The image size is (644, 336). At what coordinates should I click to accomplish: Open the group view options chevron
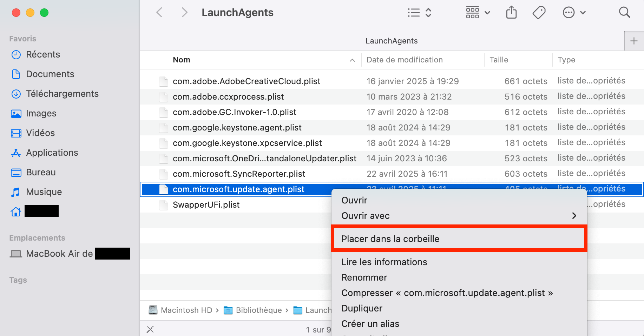(x=488, y=13)
